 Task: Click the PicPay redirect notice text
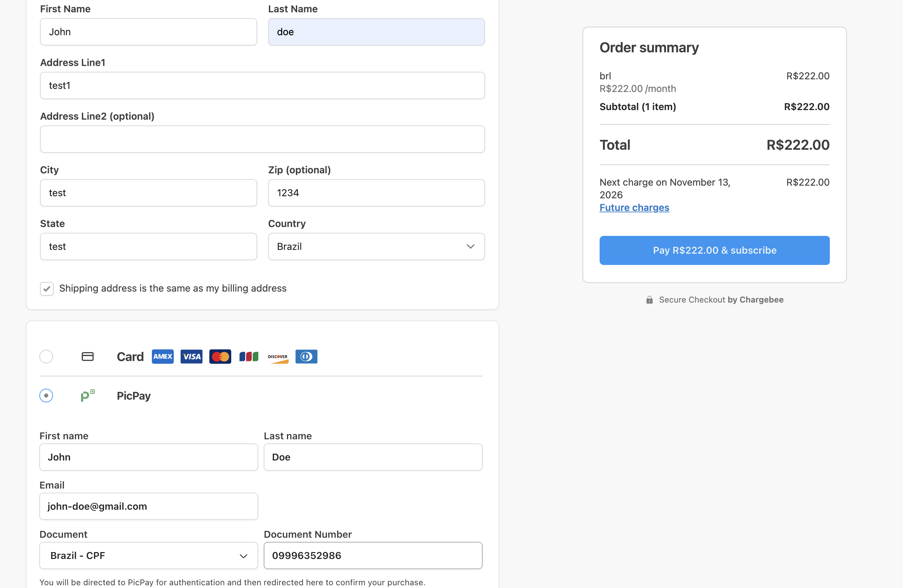point(233,582)
